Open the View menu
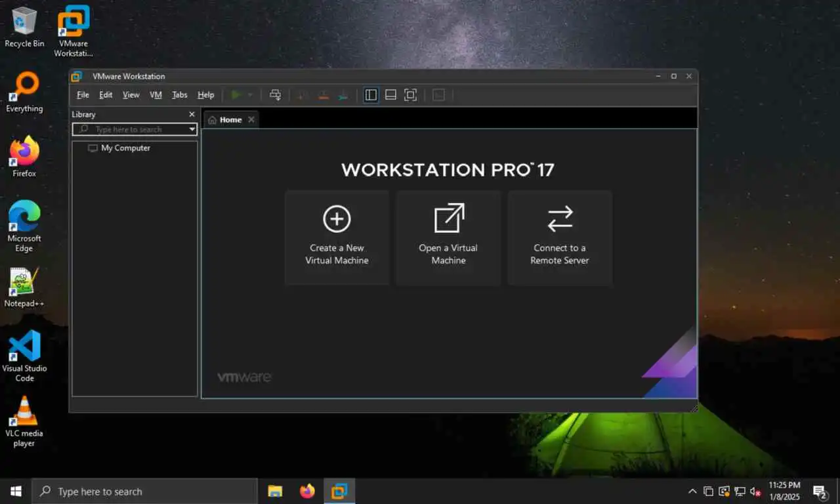840x504 pixels. pos(131,95)
